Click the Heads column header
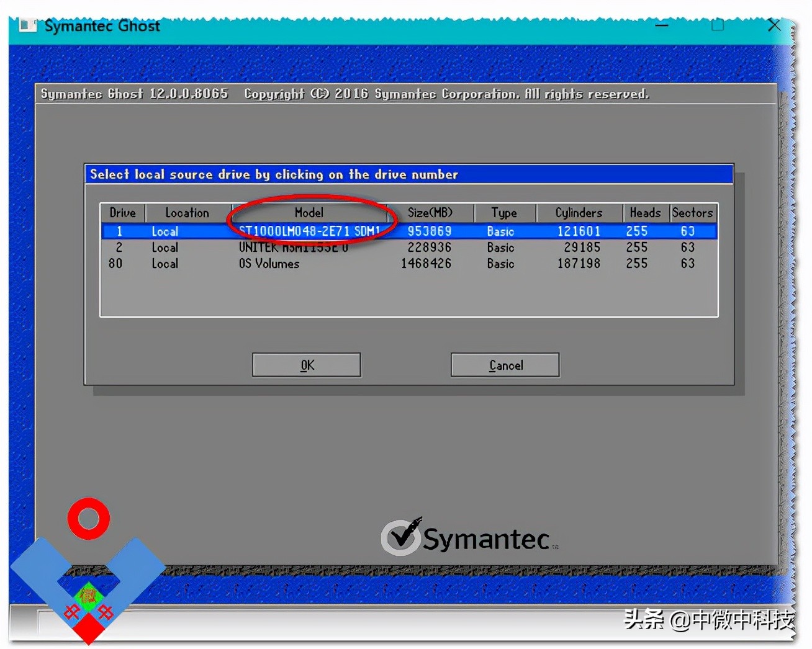This screenshot has width=812, height=649. [646, 213]
